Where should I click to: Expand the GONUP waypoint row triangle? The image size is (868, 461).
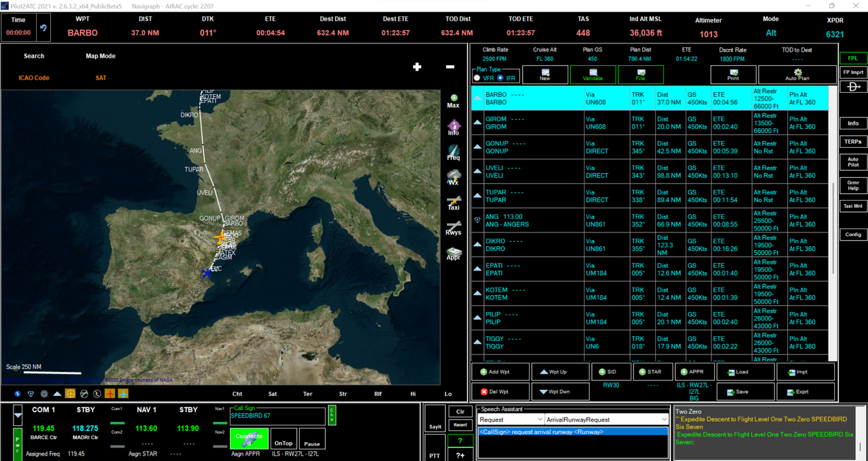pos(477,147)
